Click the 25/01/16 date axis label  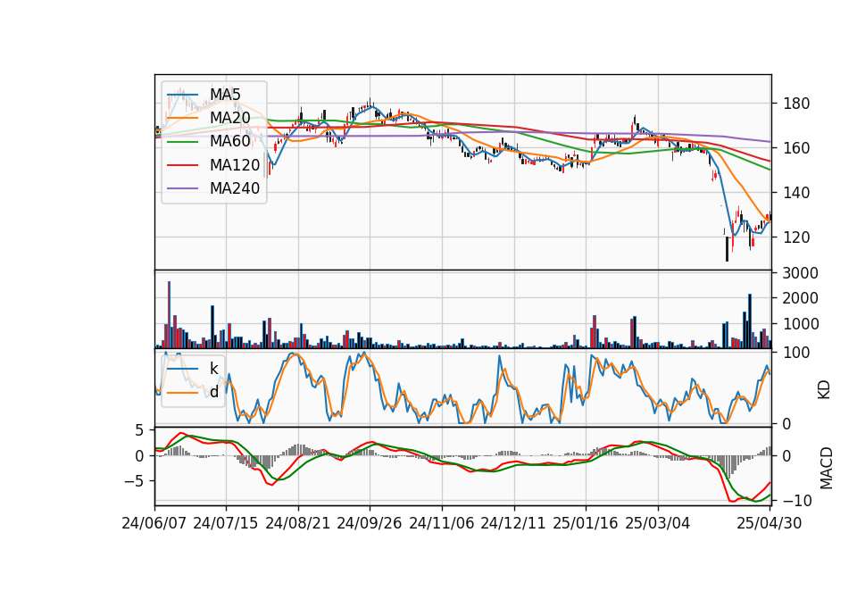(586, 523)
